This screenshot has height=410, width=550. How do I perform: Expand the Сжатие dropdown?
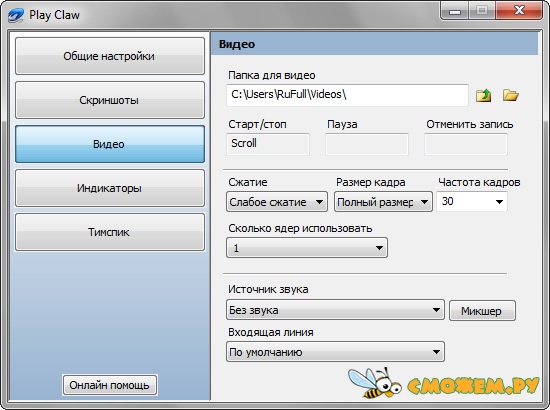click(277, 202)
